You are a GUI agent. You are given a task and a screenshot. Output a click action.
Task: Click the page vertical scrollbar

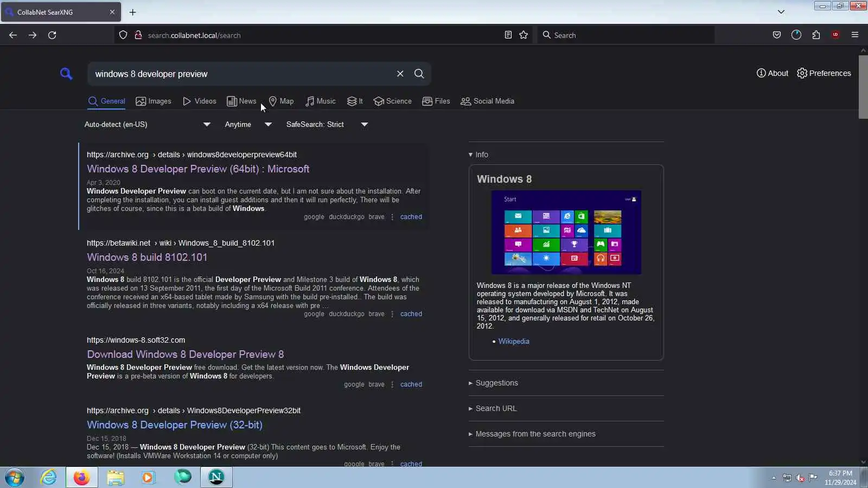coord(863,87)
